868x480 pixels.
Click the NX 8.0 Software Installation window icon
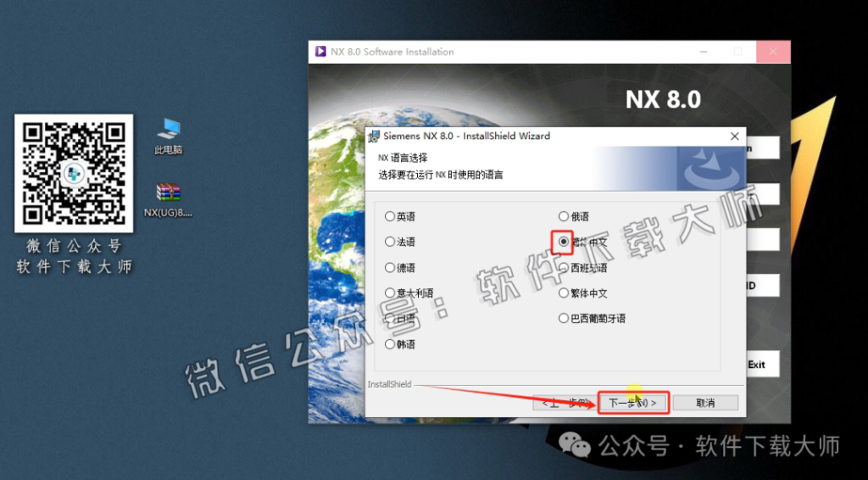pyautogui.click(x=320, y=52)
